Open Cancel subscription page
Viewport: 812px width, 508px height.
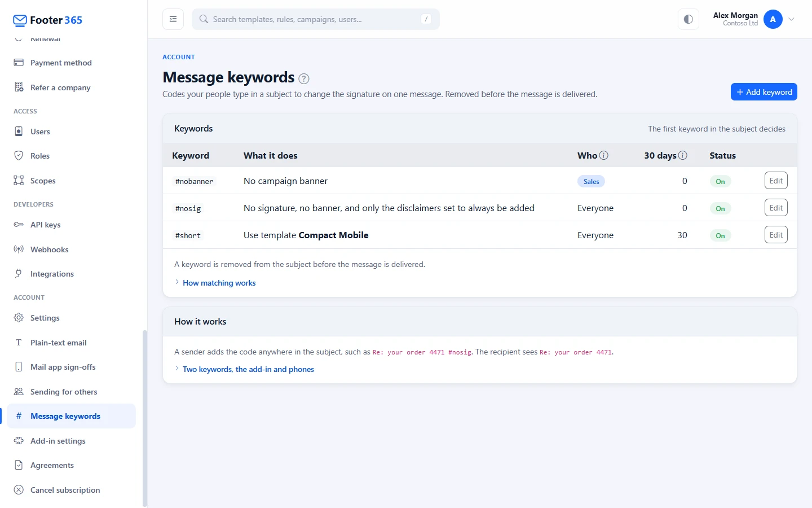pos(71,490)
